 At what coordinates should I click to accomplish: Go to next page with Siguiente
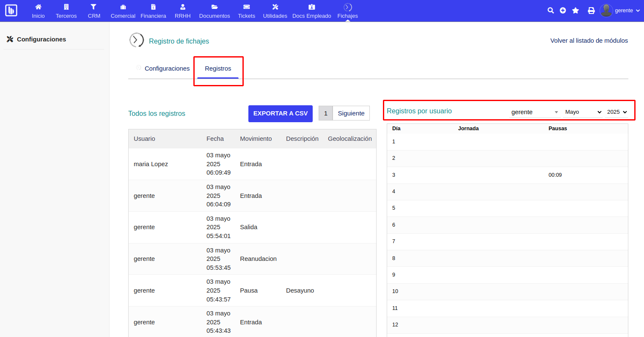coord(351,113)
